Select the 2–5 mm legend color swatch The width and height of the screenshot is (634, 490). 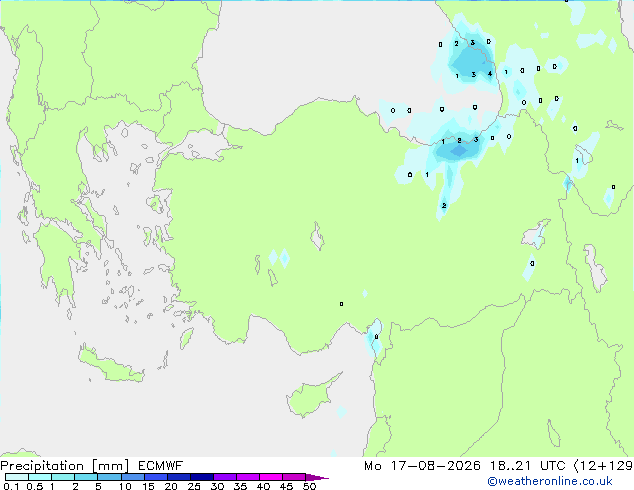86,477
